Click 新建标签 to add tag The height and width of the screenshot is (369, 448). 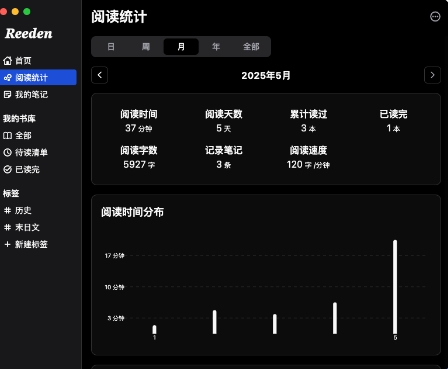[26, 244]
